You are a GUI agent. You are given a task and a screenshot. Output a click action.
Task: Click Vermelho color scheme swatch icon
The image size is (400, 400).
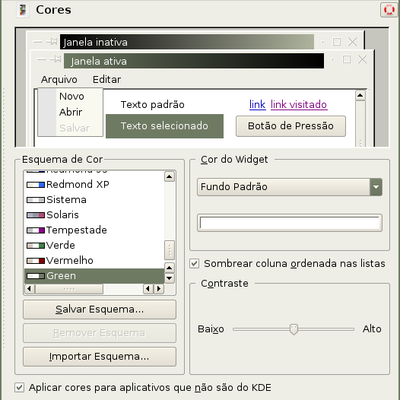(x=35, y=261)
